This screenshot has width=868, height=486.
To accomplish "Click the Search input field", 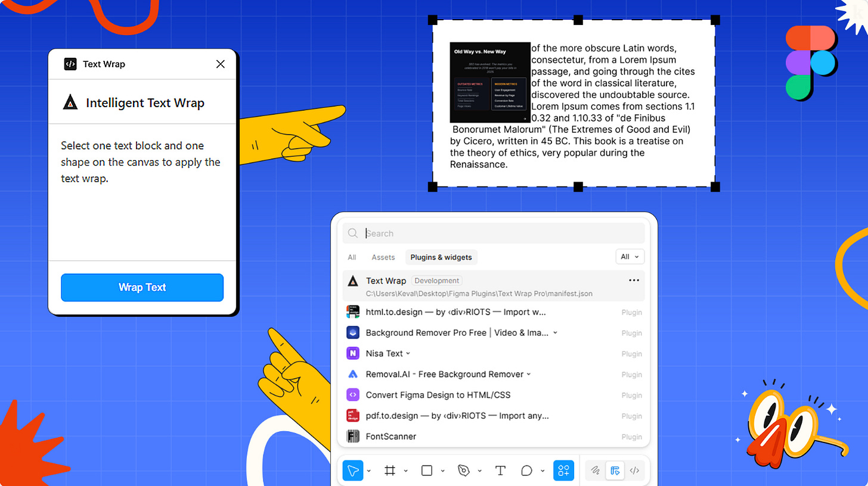I will point(494,233).
